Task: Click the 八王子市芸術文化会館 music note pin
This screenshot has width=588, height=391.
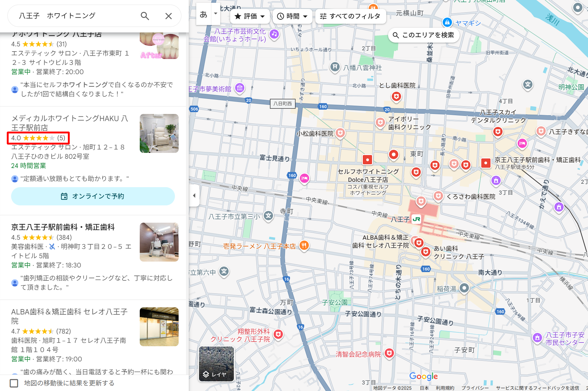Action: tap(274, 34)
